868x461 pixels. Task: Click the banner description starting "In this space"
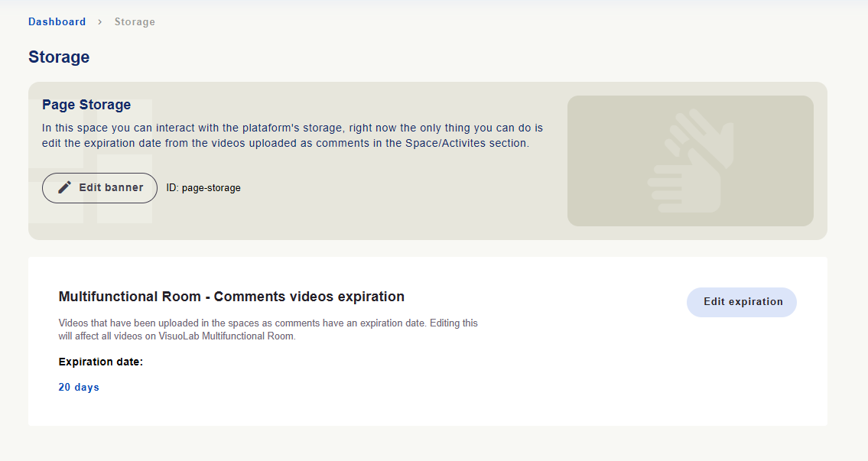click(292, 135)
